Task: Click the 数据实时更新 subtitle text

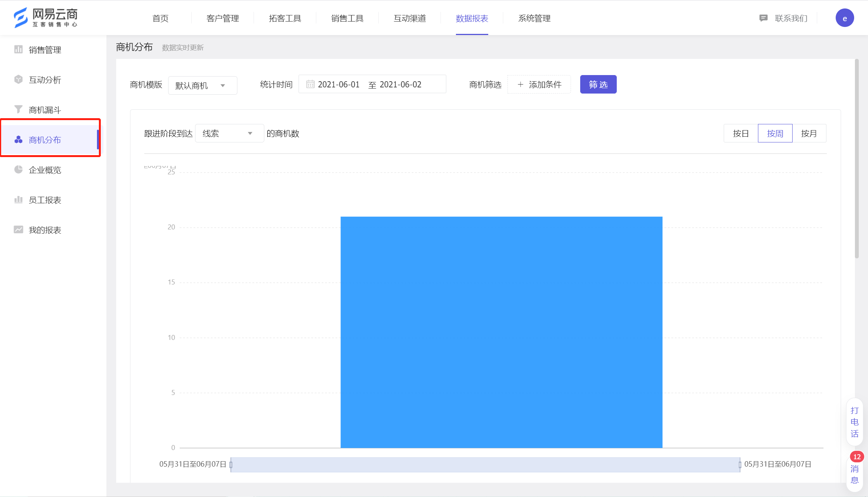Action: 183,48
